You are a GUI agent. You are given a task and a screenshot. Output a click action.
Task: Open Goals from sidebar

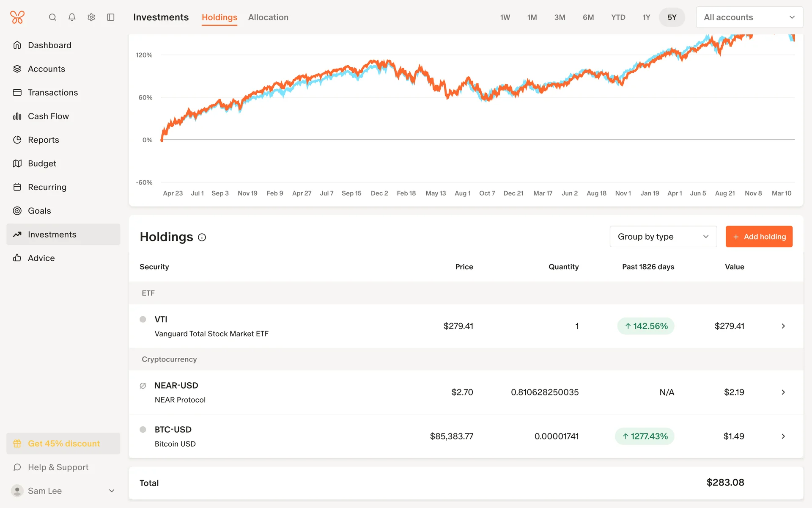coord(39,211)
